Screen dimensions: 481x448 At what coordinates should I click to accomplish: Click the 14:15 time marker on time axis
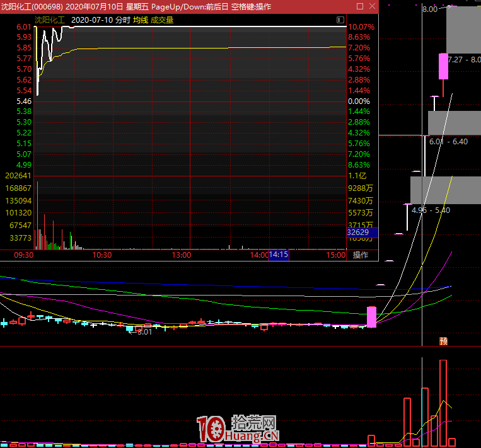coord(278,255)
